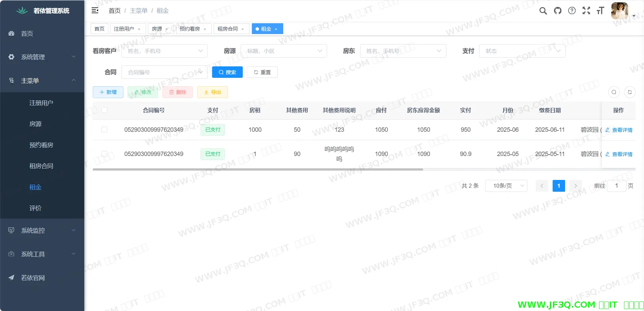
Task: Hide the search bar using round magnifier button
Action: pos(614,92)
